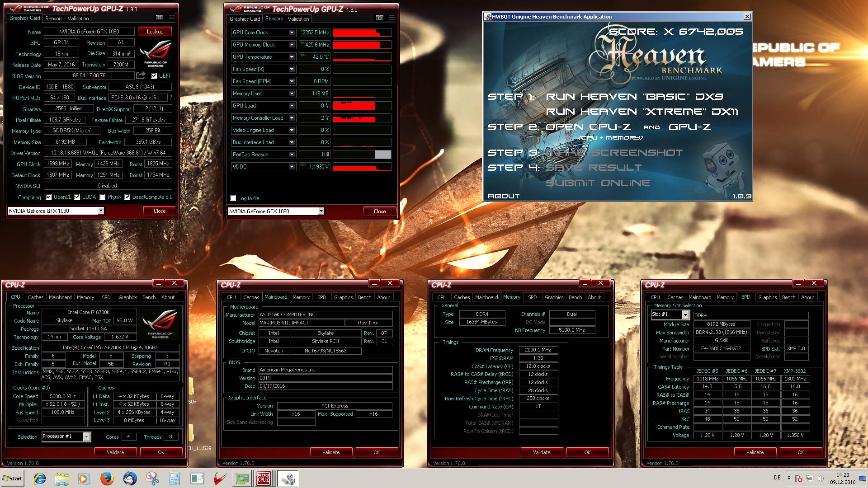Click the Lookup button in GPU-Z
The width and height of the screenshot is (868, 488).
coord(155,32)
